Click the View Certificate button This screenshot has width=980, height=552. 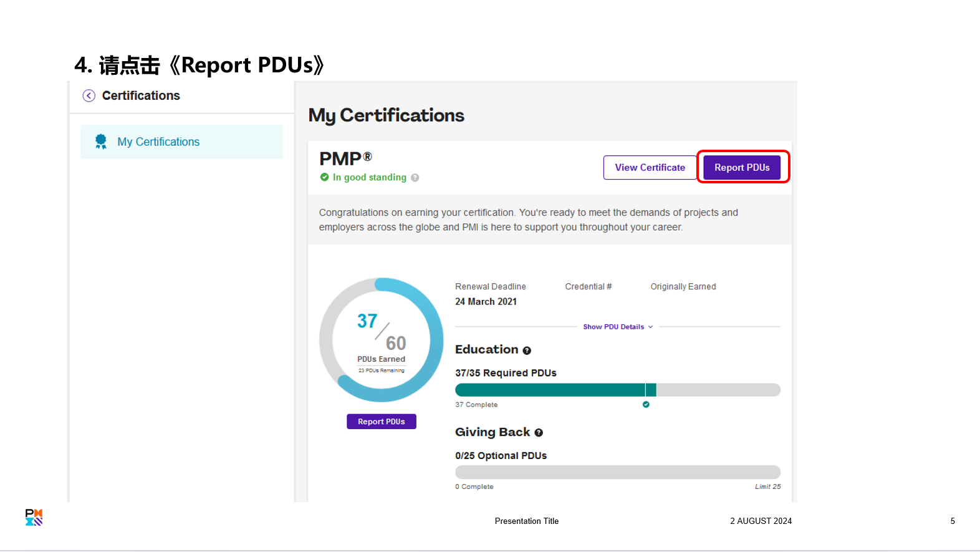pyautogui.click(x=650, y=167)
